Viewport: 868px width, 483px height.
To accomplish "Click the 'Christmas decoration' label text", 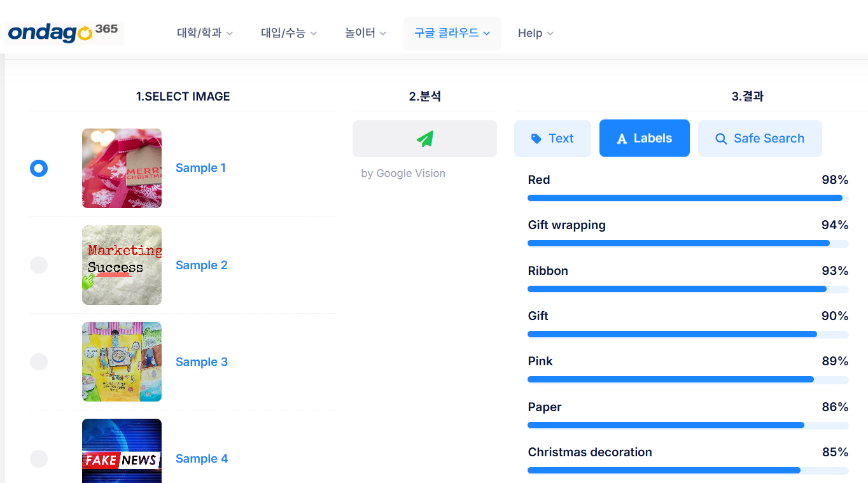I will 590,452.
